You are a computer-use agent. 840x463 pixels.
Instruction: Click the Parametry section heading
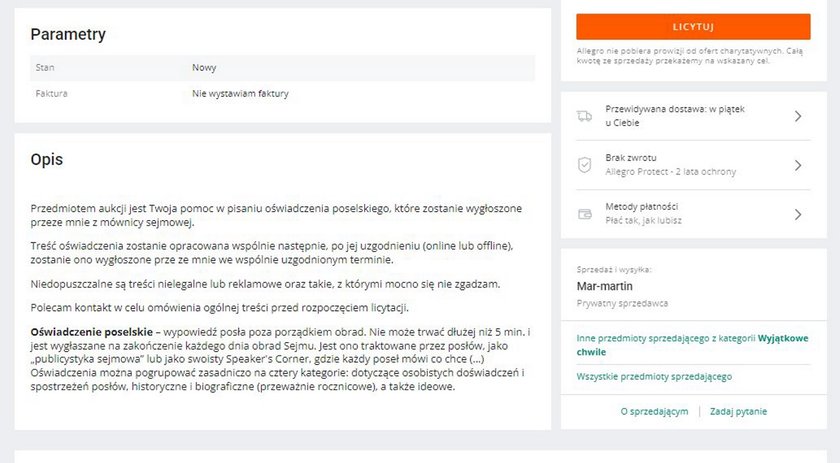pyautogui.click(x=68, y=34)
